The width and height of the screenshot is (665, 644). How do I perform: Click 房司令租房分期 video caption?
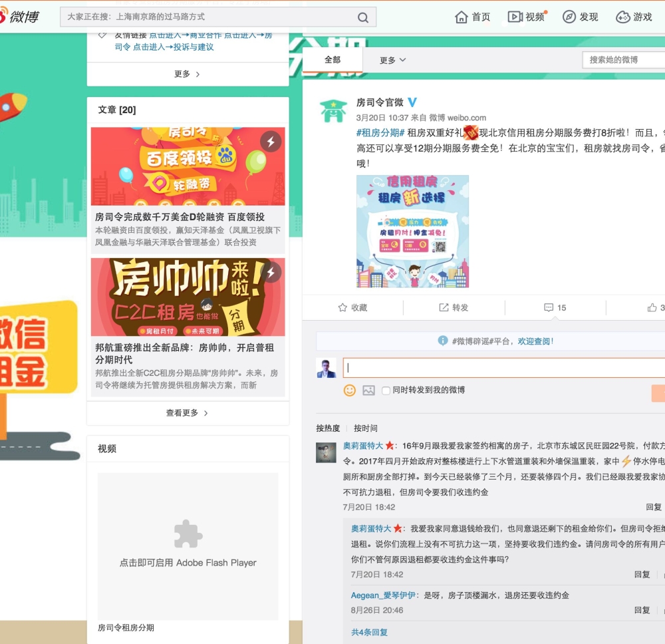[126, 627]
